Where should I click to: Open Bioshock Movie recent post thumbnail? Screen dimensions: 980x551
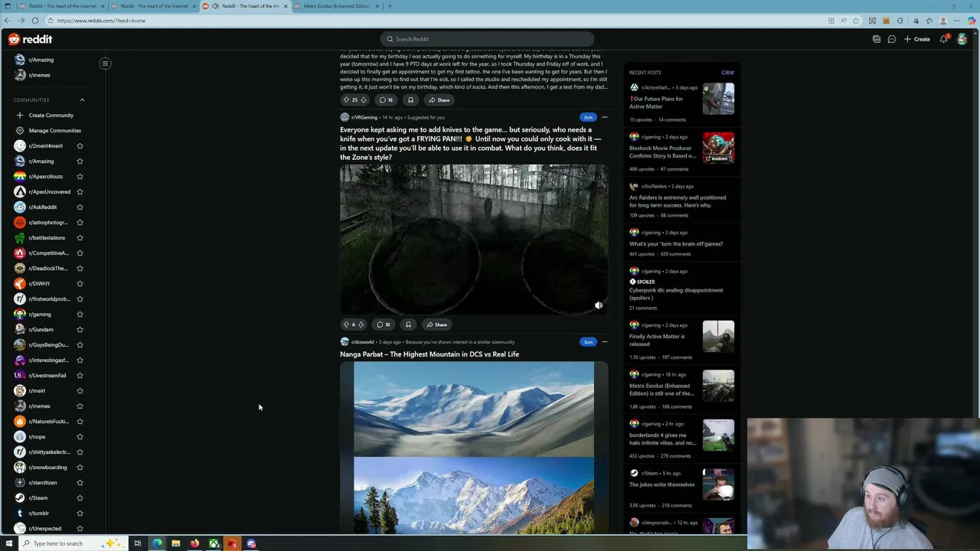(x=718, y=148)
